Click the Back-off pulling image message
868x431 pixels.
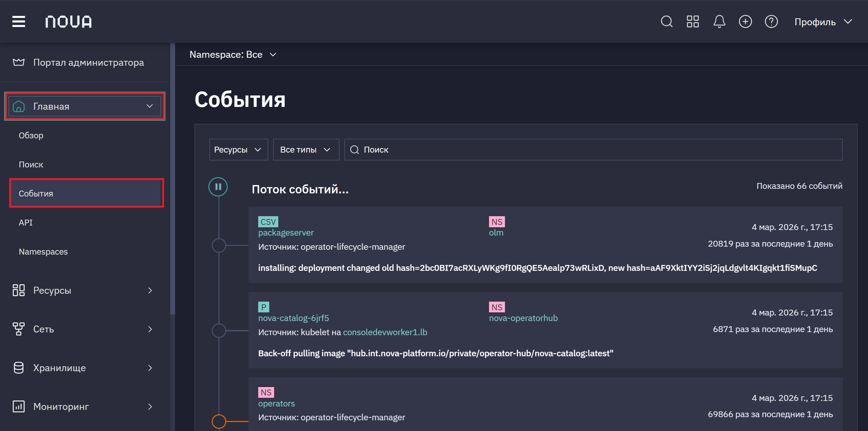point(436,353)
